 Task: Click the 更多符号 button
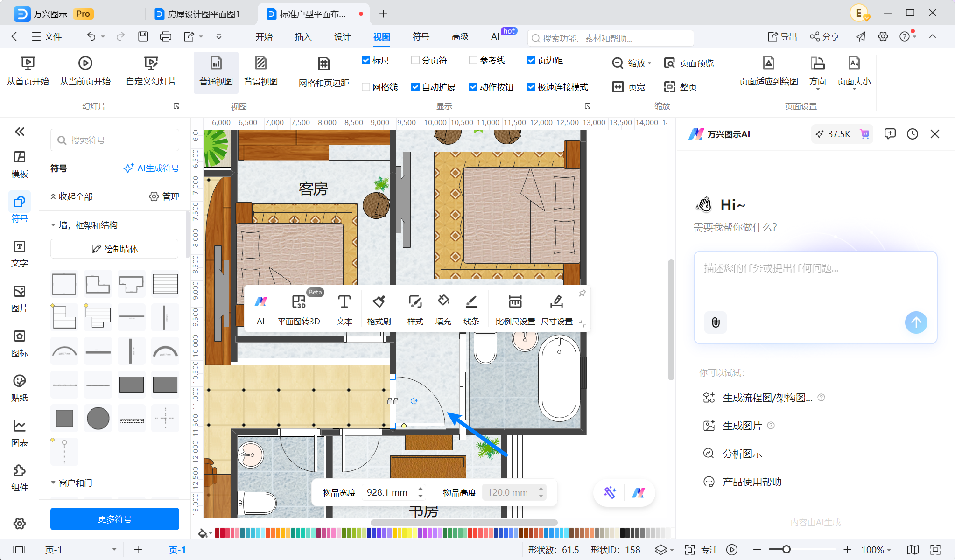pyautogui.click(x=115, y=519)
